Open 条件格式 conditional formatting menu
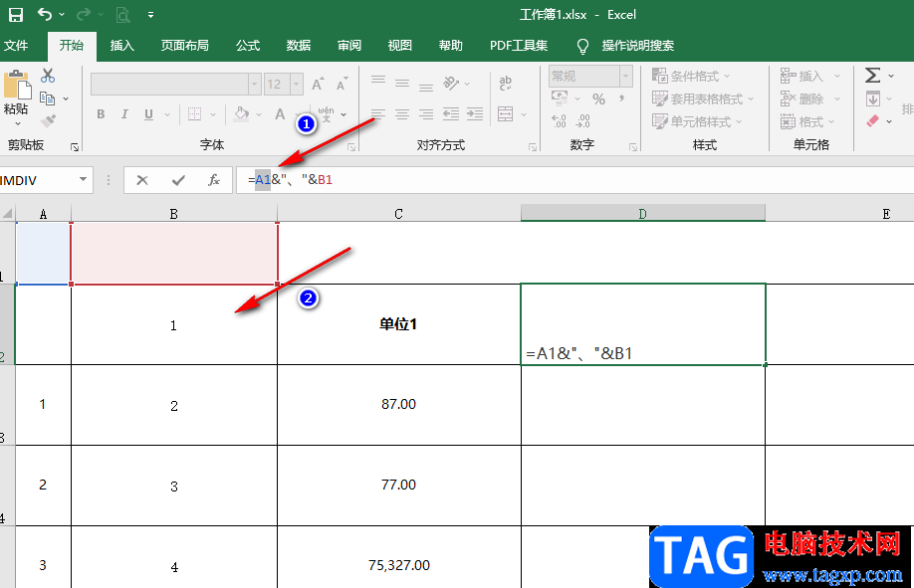This screenshot has width=914, height=588. pyautogui.click(x=691, y=76)
